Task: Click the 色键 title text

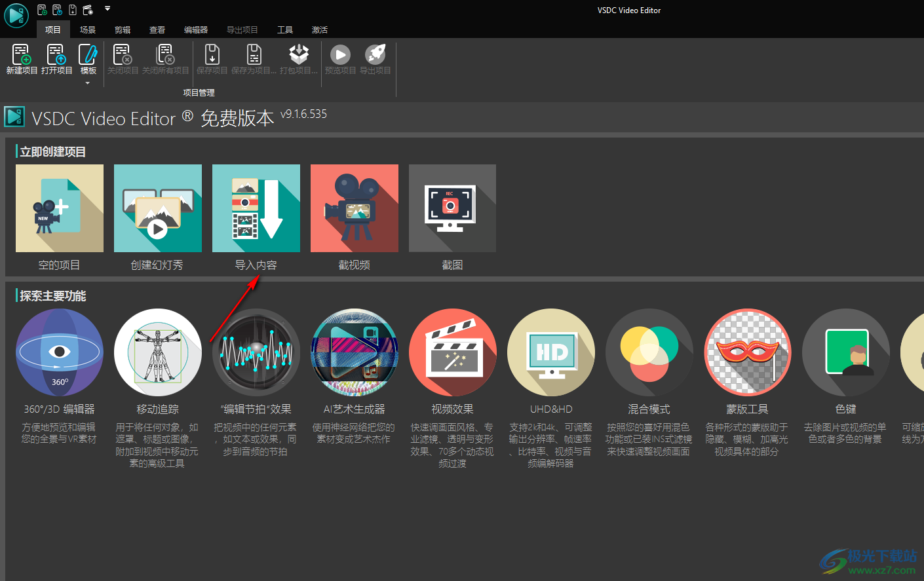Action: click(846, 409)
